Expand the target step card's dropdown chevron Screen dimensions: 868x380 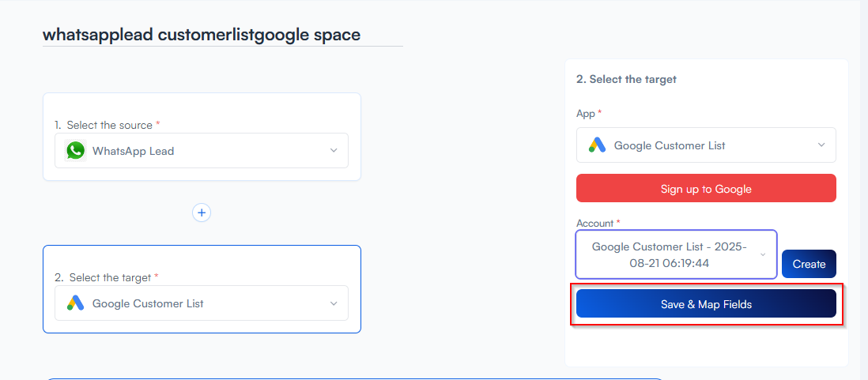[334, 303]
